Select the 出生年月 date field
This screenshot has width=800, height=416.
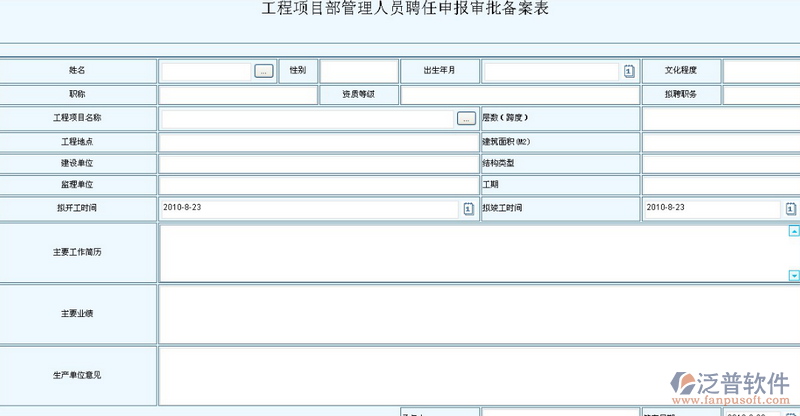point(551,72)
